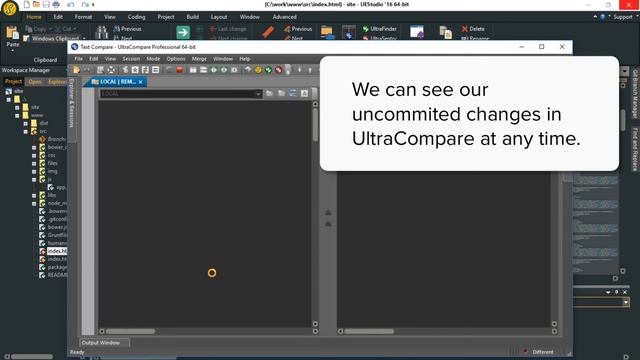Click the orange bookmark icon in UEStudio ribbon
Viewport: 640px width, 360px height.
point(268,32)
